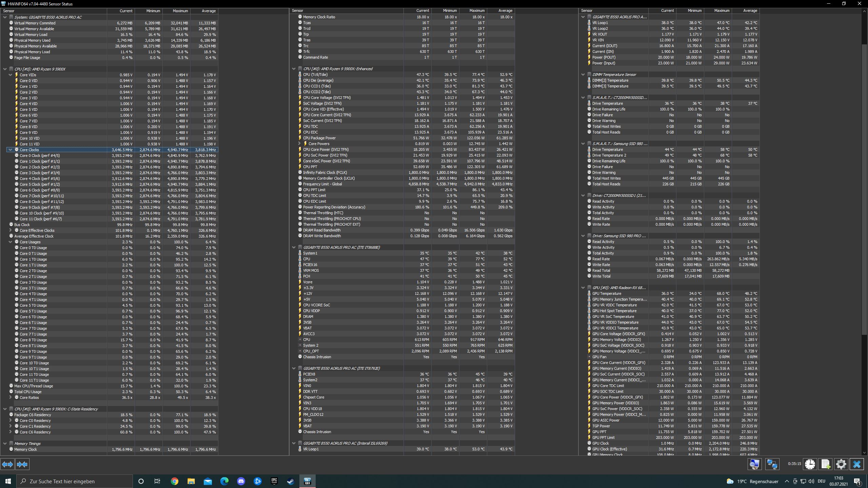
Task: Start logging with the sheet-plus icon
Action: (x=826, y=464)
